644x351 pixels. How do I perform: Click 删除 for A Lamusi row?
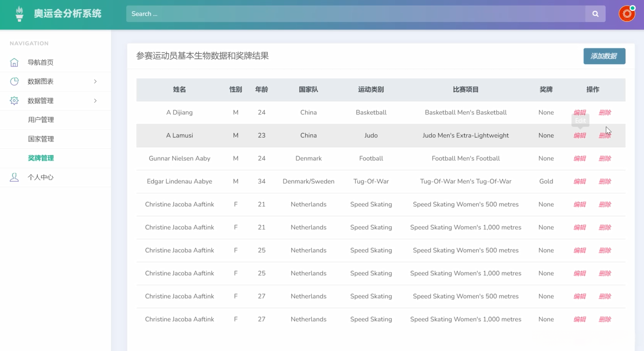[x=604, y=136]
